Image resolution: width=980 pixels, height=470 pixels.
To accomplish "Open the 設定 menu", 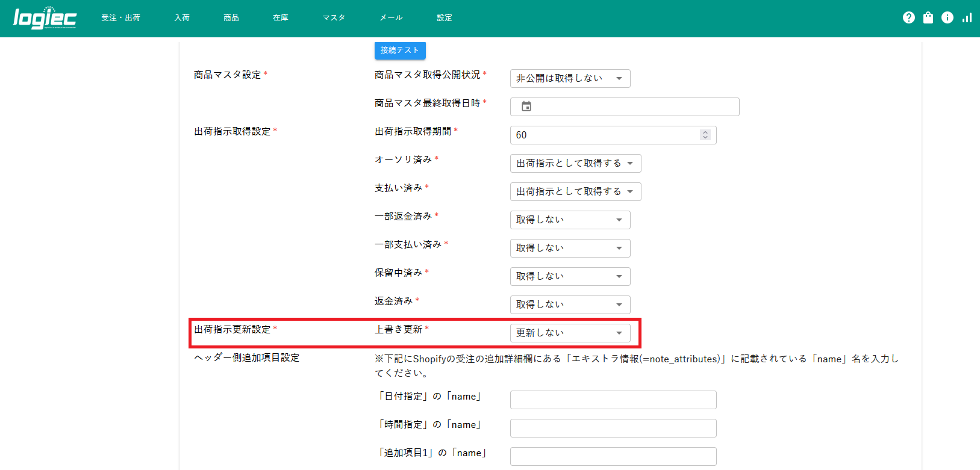I will tap(445, 18).
